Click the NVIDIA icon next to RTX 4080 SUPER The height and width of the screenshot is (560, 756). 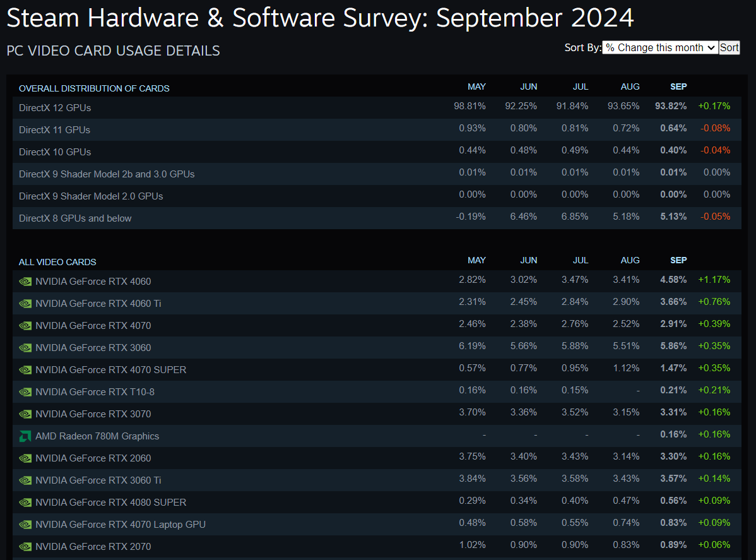tap(25, 502)
